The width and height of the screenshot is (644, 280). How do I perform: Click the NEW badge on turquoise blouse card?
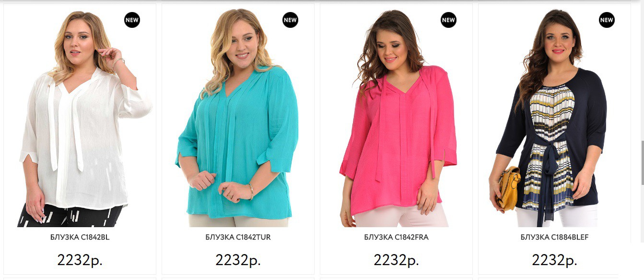click(x=290, y=20)
